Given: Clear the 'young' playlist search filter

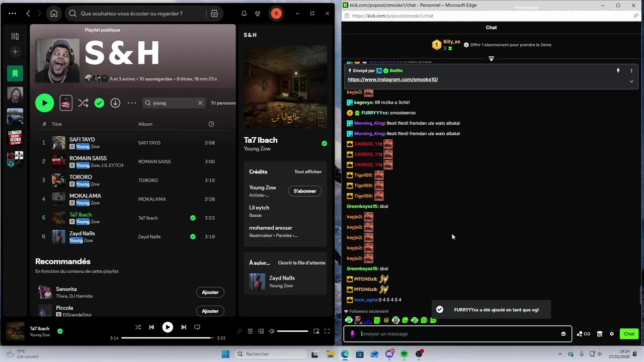Looking at the screenshot, I should 200,103.
